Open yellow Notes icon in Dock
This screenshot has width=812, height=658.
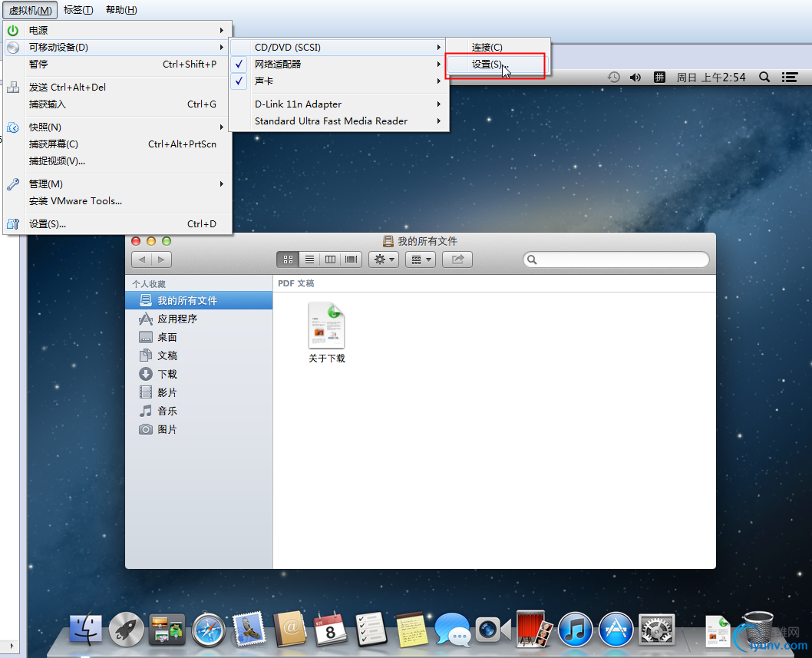(x=411, y=629)
